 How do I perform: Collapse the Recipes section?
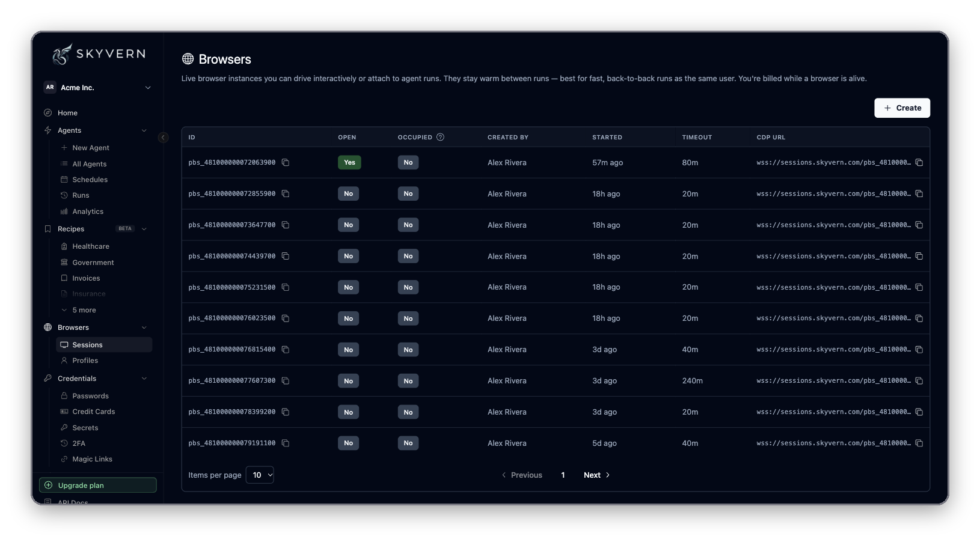(144, 229)
